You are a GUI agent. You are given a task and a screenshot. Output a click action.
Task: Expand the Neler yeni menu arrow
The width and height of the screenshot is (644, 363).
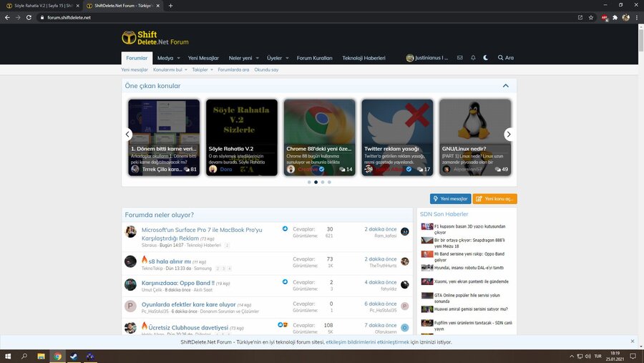click(x=257, y=59)
